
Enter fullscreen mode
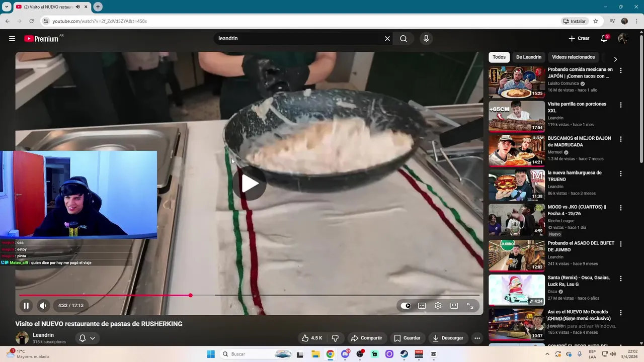point(470,306)
